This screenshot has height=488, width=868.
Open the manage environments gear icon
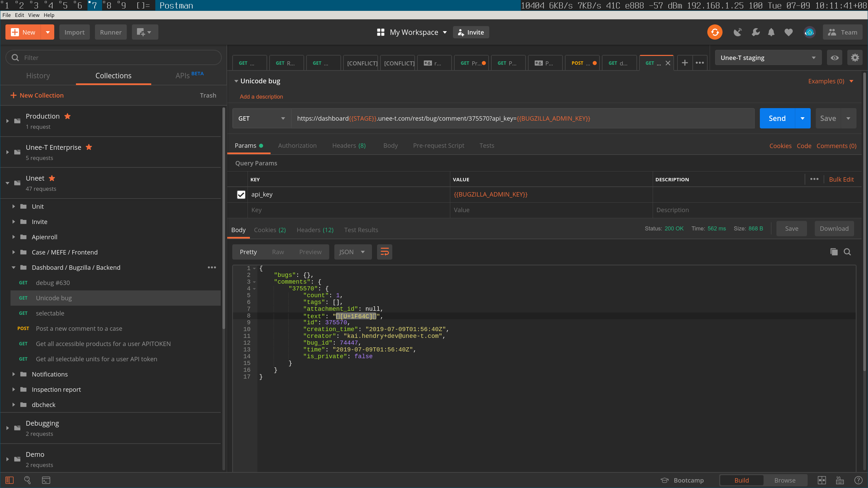coord(855,58)
